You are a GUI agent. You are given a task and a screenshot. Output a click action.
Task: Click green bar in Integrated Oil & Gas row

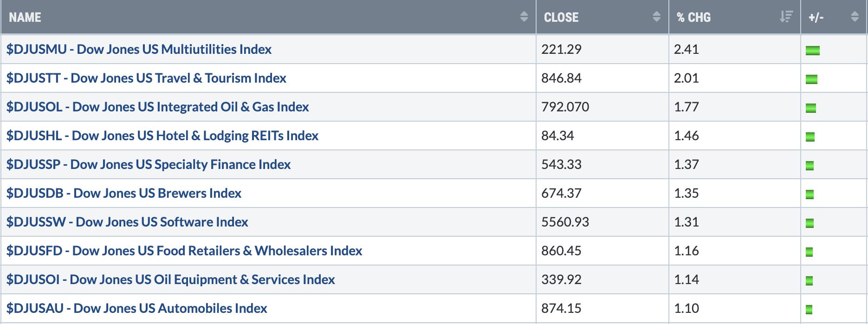[811, 108]
